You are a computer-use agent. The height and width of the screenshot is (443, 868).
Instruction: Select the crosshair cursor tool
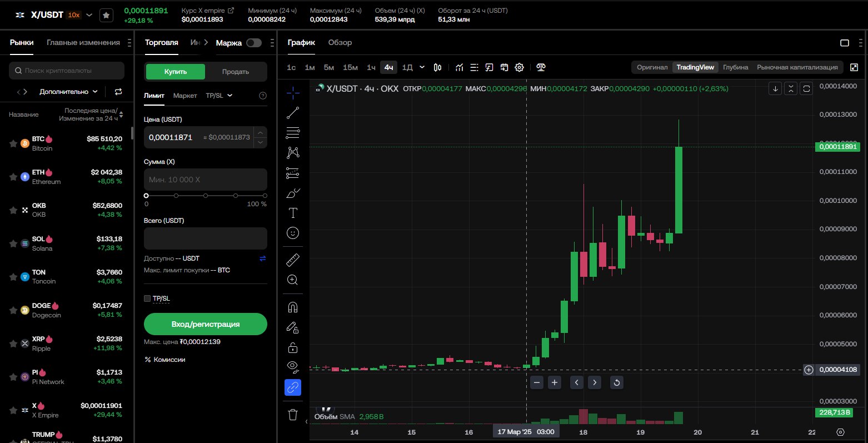click(x=293, y=93)
